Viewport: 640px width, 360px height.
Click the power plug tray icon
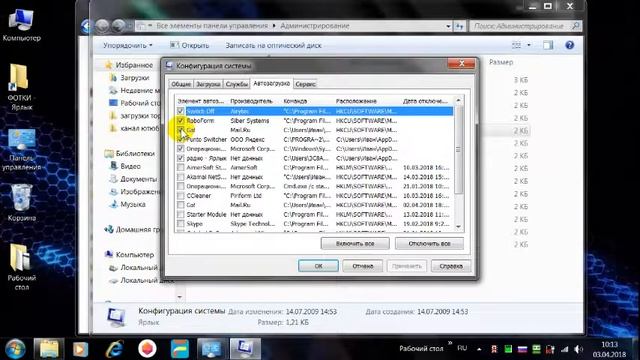point(550,349)
